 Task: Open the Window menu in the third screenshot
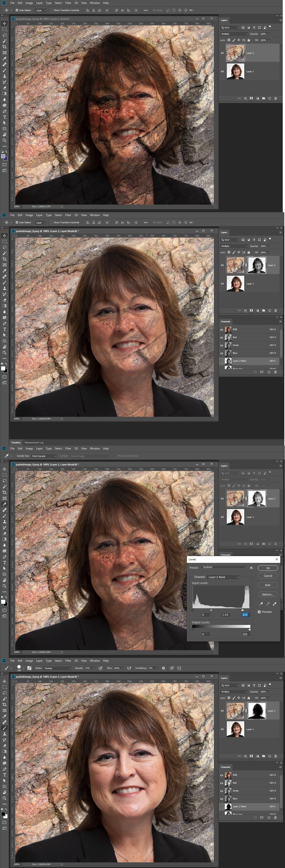click(95, 449)
